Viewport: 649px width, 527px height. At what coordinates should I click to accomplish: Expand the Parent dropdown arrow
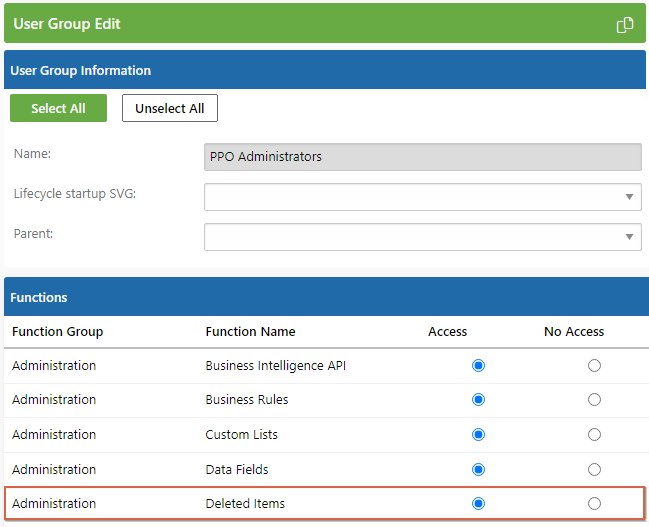[629, 237]
